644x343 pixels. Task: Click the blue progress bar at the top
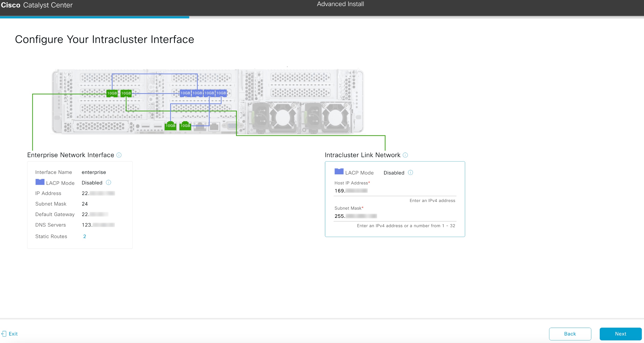95,17
